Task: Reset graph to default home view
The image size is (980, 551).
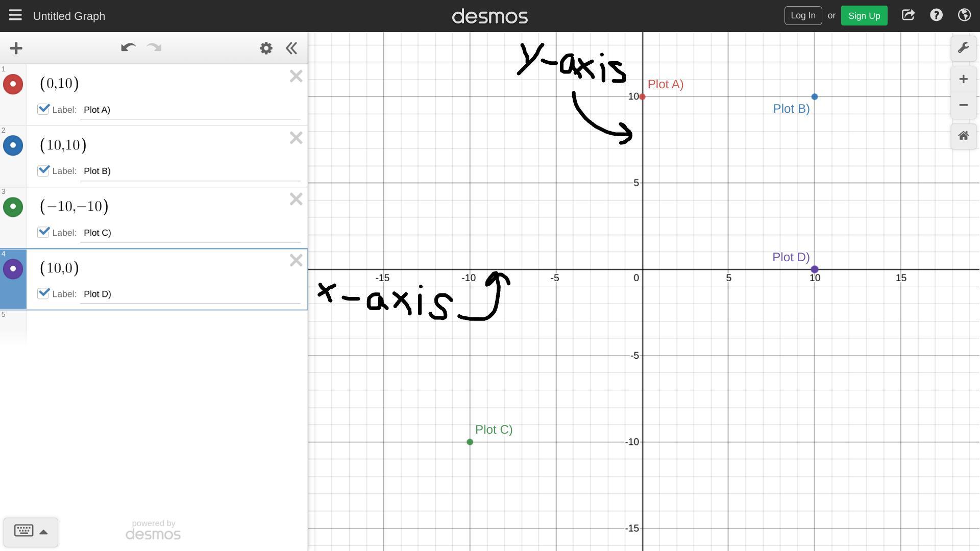Action: [x=963, y=136]
